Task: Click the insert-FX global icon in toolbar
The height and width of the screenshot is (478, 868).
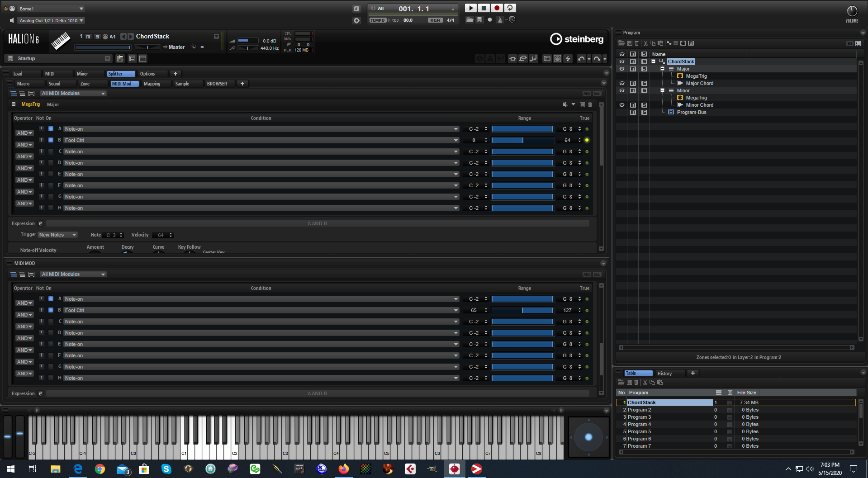Action: point(512,58)
